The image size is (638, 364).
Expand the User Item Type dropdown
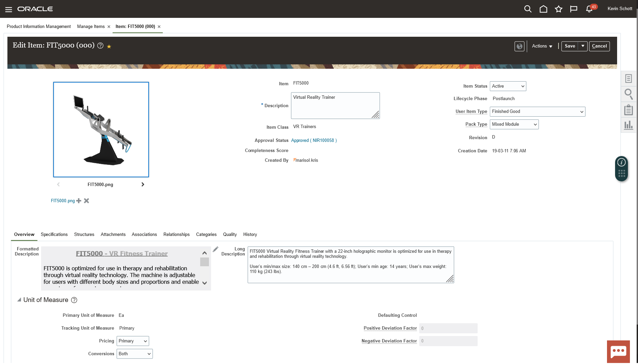click(537, 112)
